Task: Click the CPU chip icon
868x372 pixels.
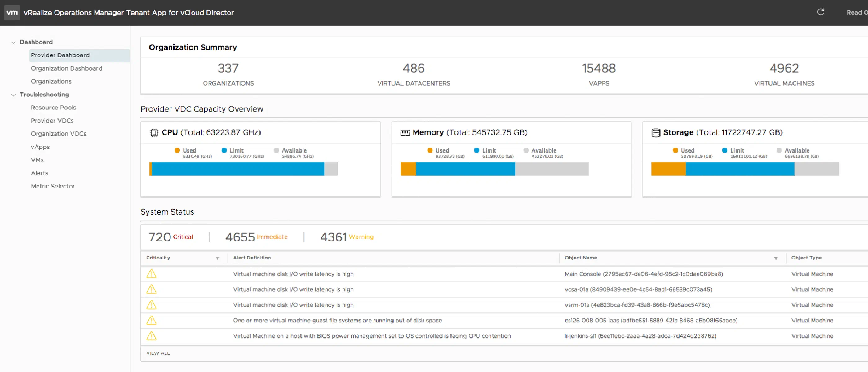Action: (154, 133)
